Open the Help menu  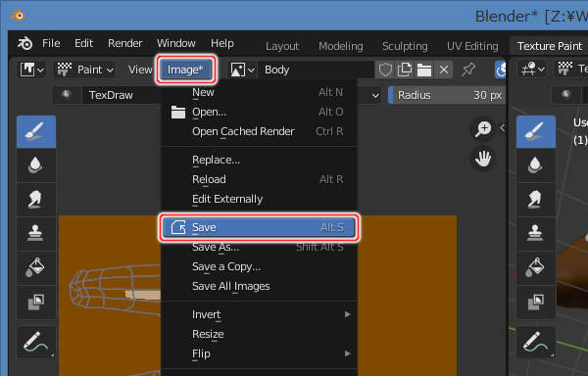[x=222, y=43]
